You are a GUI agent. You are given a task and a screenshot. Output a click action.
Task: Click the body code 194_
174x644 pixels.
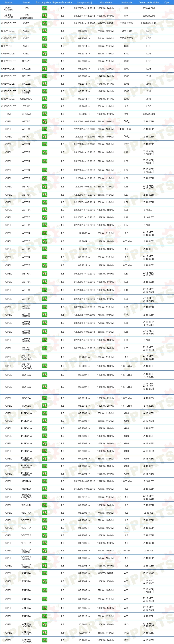[126, 114]
